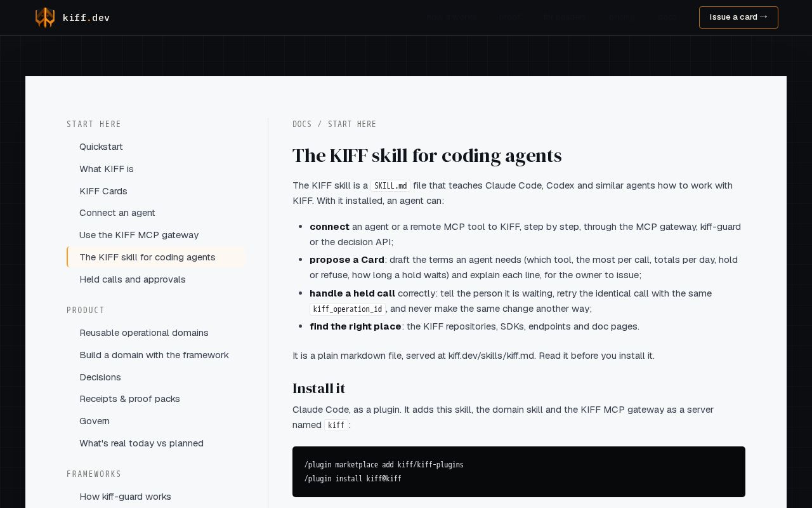Click the 'SKILL.md' inline code
This screenshot has width=812, height=508.
(391, 186)
